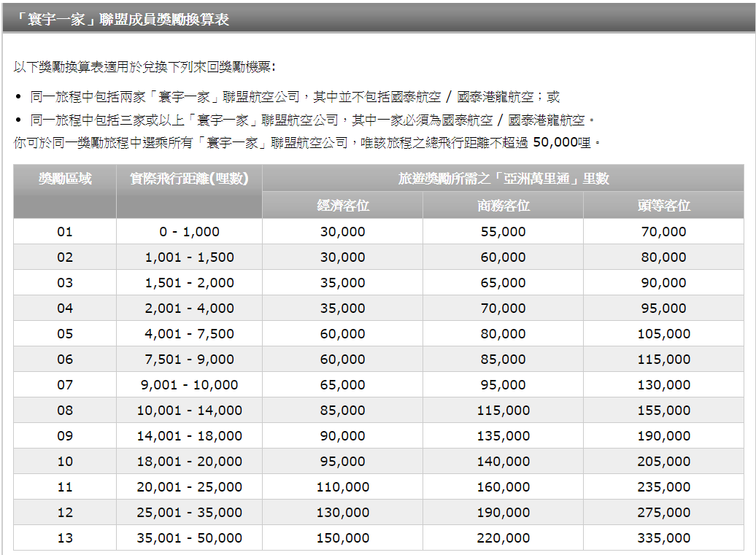Select zone cell 04
The width and height of the screenshot is (756, 555).
65,308
